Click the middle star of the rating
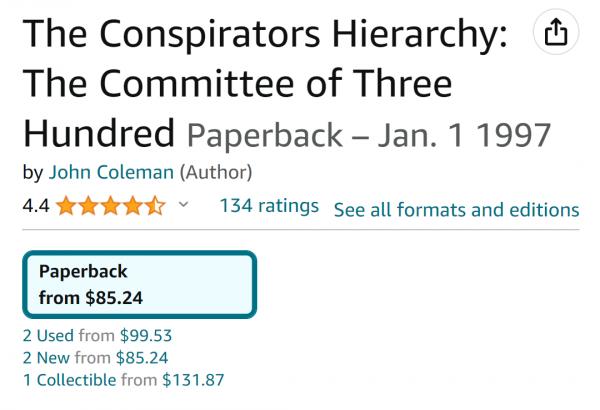 click(112, 208)
